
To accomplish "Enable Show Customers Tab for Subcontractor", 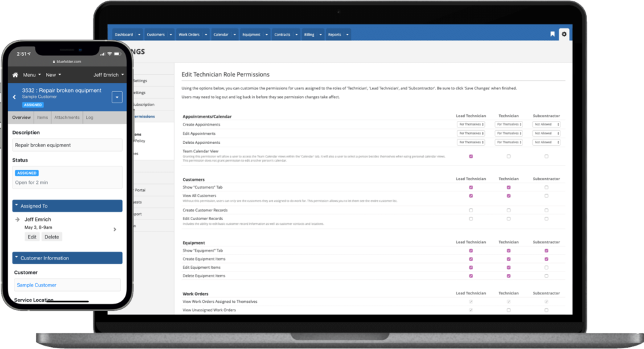I will [546, 187].
